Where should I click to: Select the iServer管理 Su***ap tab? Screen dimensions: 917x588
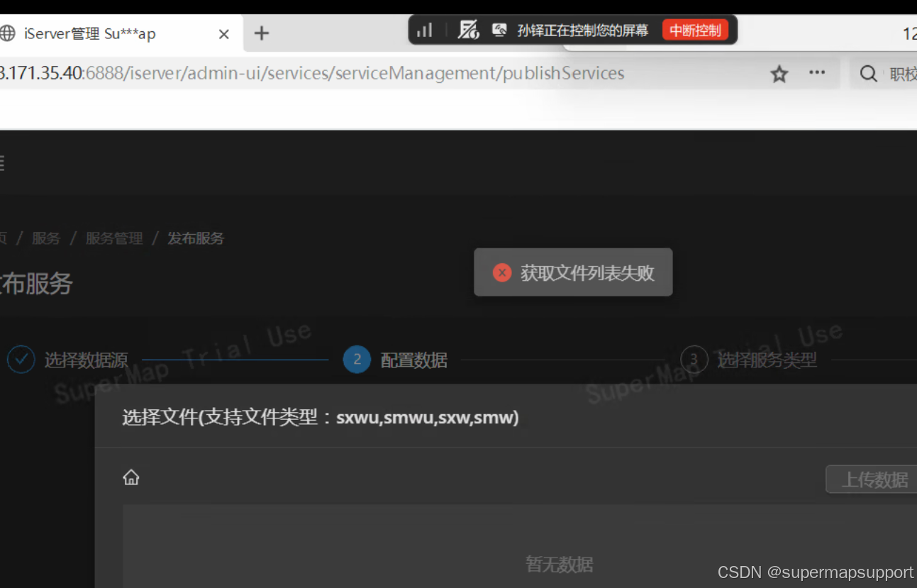[x=121, y=33]
